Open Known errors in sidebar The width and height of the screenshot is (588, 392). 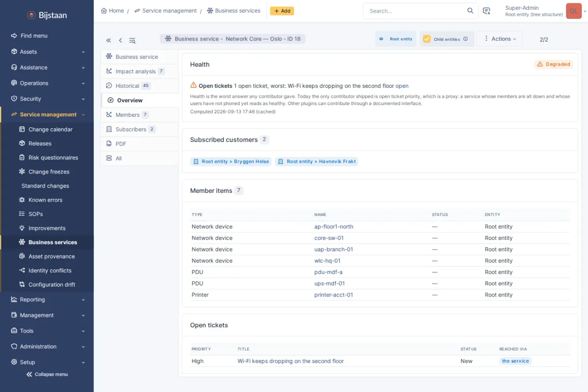[x=45, y=200]
